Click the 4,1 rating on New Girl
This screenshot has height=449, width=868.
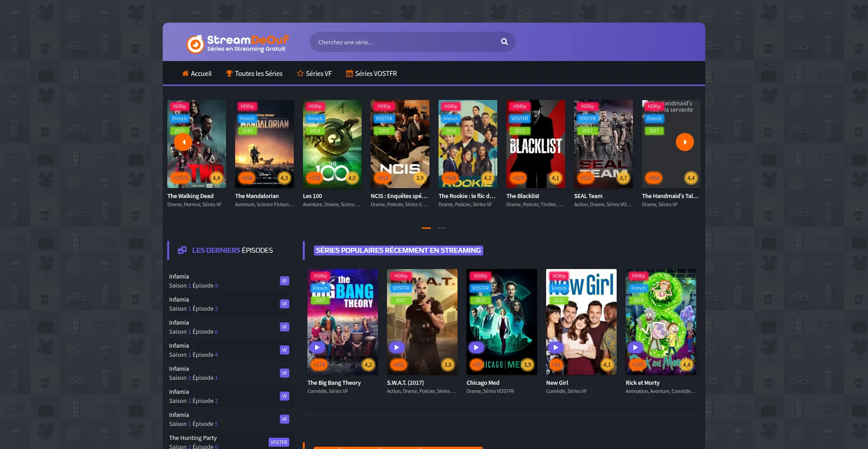[607, 364]
